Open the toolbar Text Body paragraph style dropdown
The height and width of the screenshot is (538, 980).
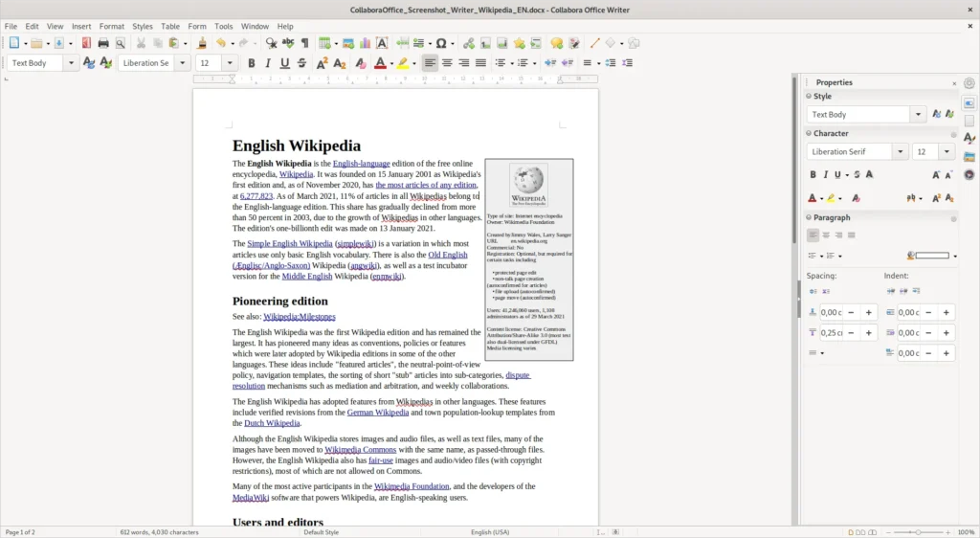pos(71,63)
